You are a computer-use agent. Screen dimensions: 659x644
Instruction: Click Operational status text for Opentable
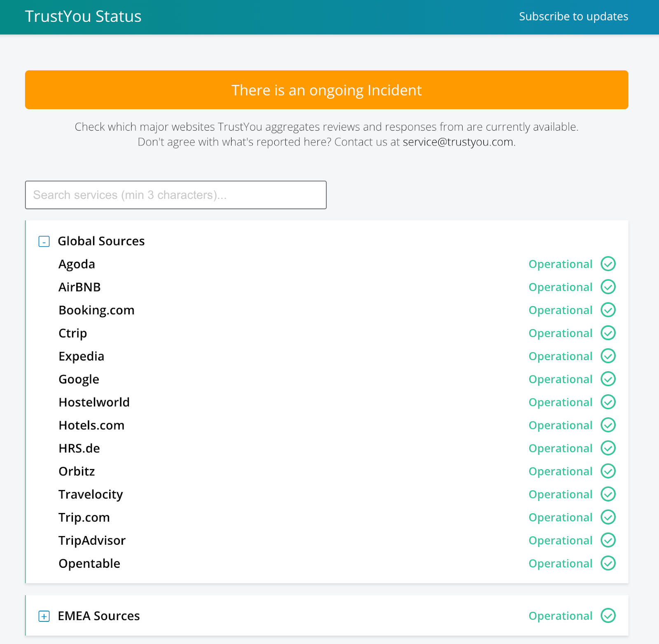(x=561, y=564)
